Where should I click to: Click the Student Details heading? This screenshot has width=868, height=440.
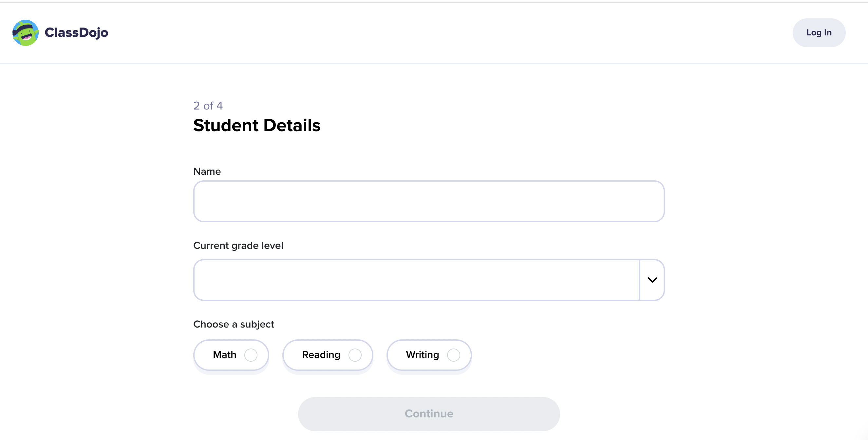point(257,125)
